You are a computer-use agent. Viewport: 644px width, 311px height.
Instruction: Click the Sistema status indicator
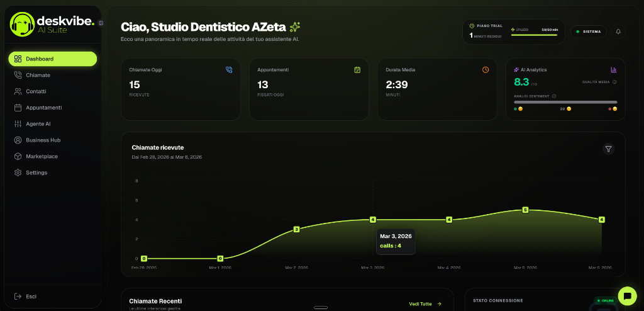(x=588, y=31)
